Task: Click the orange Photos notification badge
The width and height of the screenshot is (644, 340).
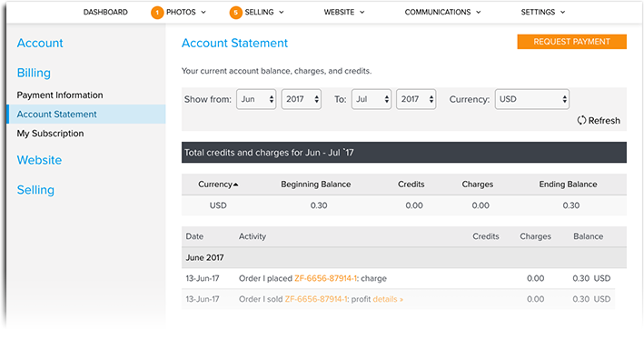Action: click(157, 13)
